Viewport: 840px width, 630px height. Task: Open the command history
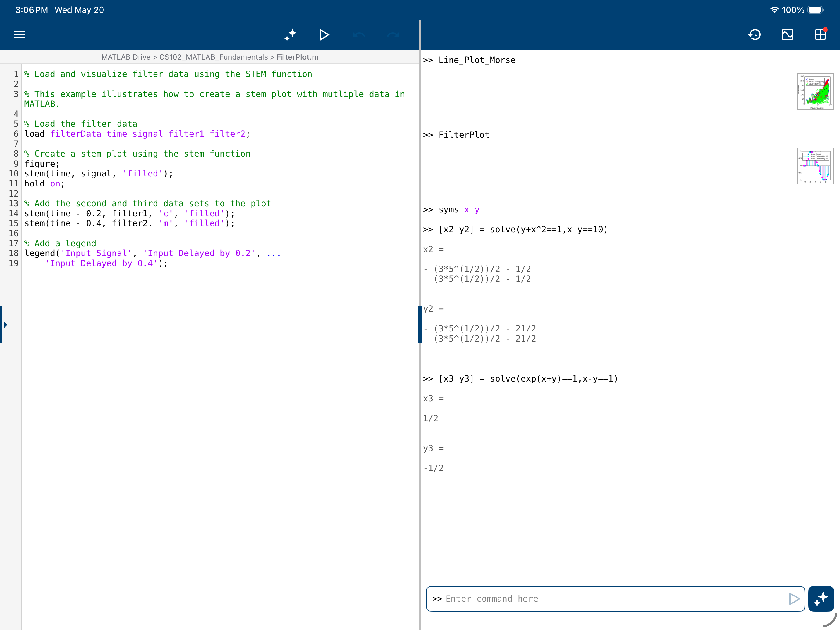(x=754, y=34)
